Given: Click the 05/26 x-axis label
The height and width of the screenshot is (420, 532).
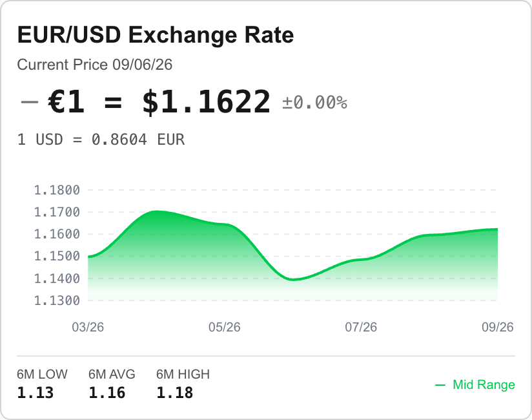Looking at the screenshot, I should [x=224, y=327].
